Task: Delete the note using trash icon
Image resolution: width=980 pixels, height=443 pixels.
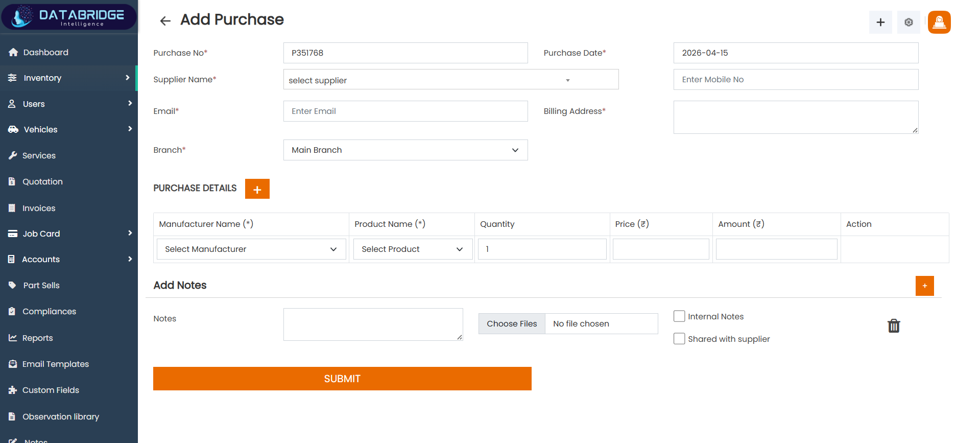Action: [x=894, y=326]
